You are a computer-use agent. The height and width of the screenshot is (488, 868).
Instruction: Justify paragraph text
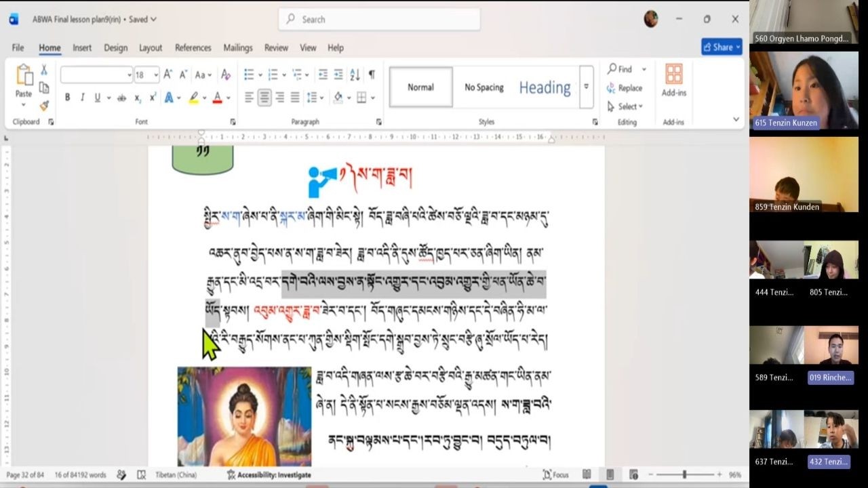(295, 98)
